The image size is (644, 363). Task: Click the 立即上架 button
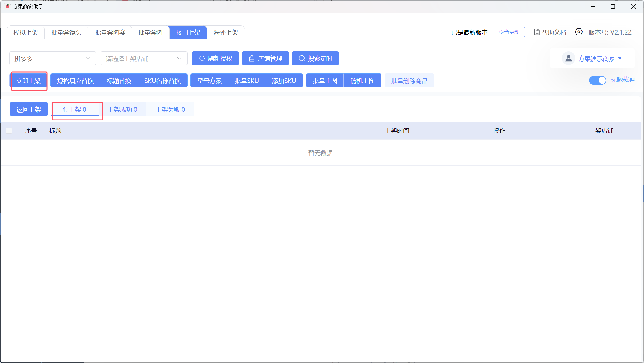click(28, 81)
